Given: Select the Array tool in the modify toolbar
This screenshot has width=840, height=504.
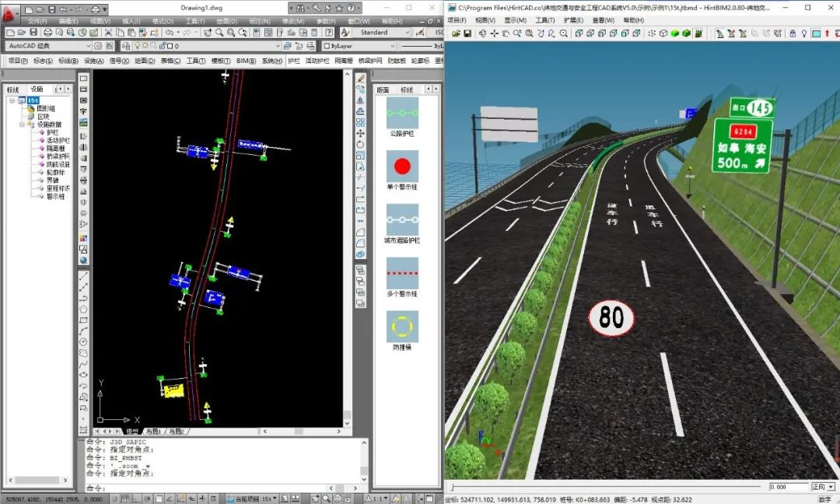Looking at the screenshot, I should [x=361, y=123].
